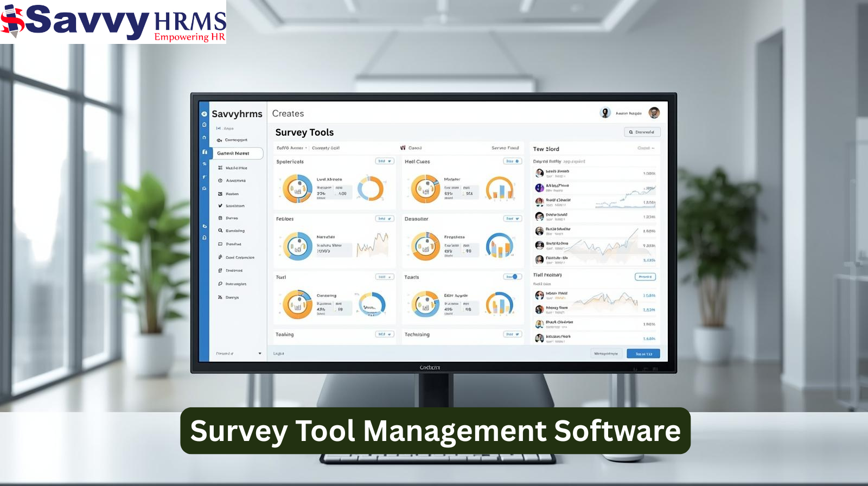The image size is (868, 486).
Task: Open the dropdown right of Tew Slord title
Action: click(646, 148)
